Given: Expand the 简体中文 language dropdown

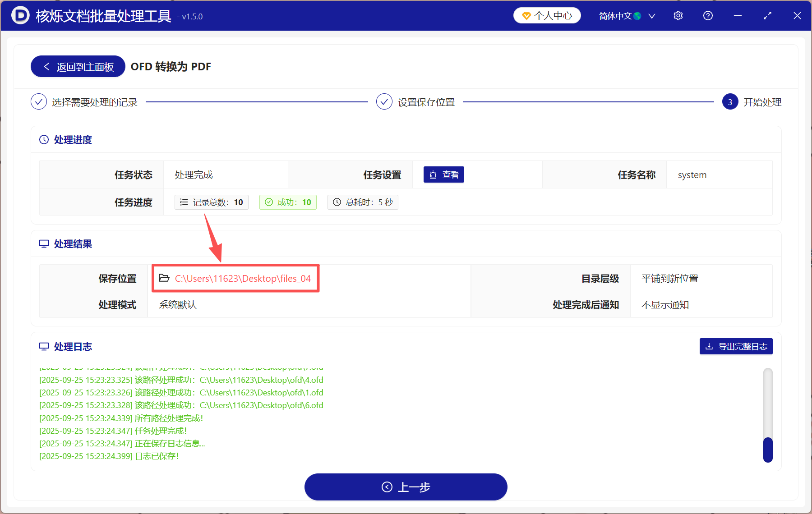Looking at the screenshot, I should 651,15.
